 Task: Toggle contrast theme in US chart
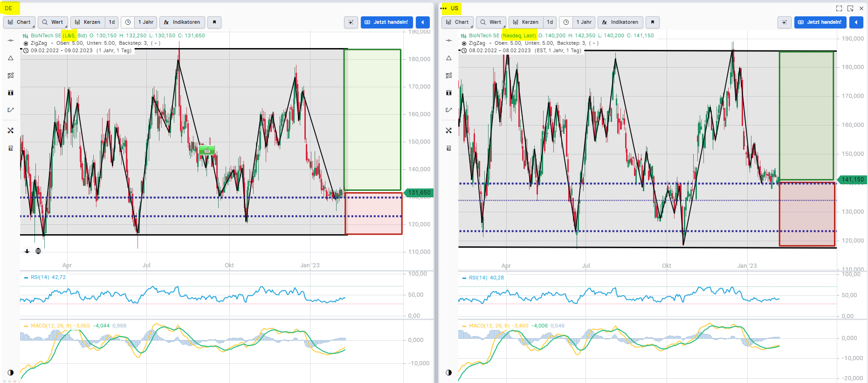pos(449,372)
